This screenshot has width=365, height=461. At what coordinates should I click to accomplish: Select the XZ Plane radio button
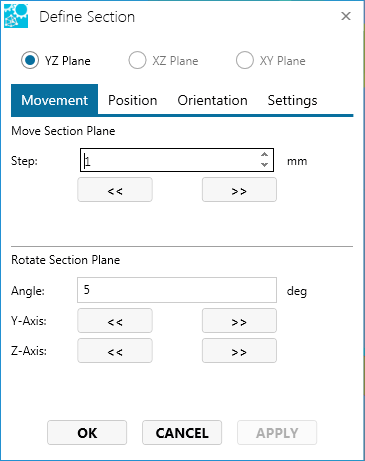click(x=137, y=60)
